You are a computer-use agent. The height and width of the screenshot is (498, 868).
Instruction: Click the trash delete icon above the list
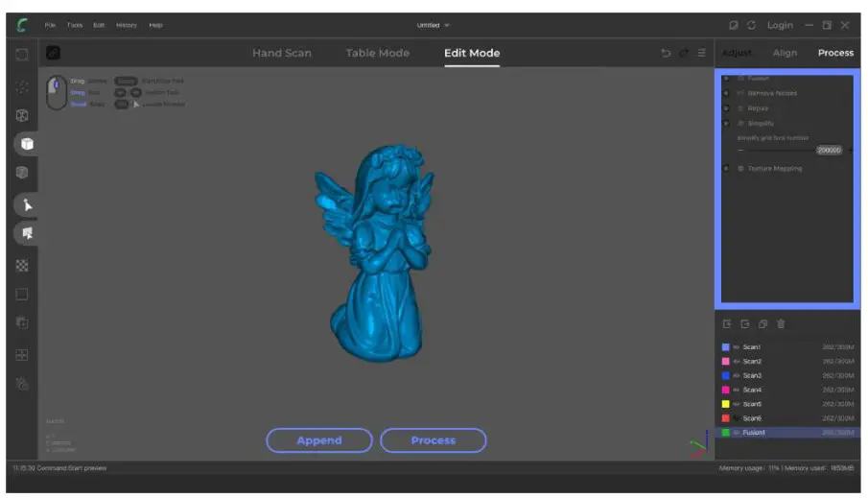tap(781, 324)
